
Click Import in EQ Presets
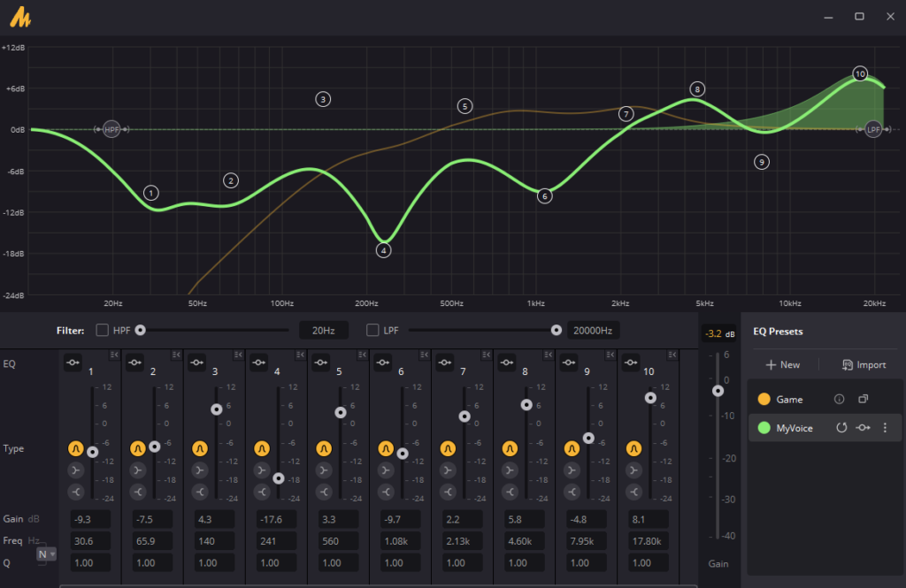(864, 364)
